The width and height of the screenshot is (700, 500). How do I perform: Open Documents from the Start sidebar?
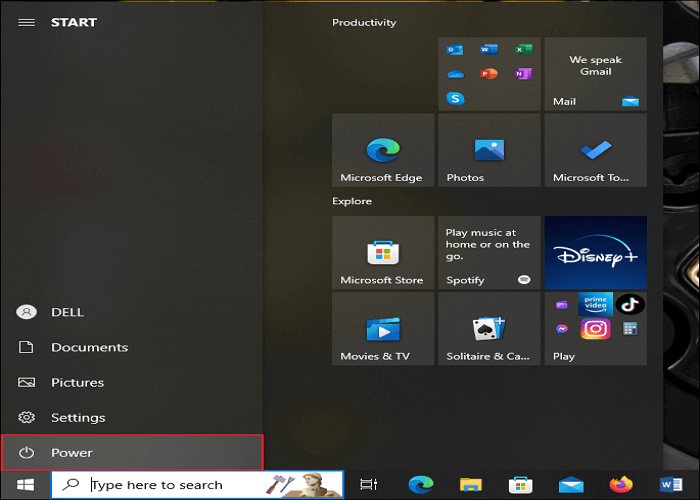pyautogui.click(x=132, y=347)
